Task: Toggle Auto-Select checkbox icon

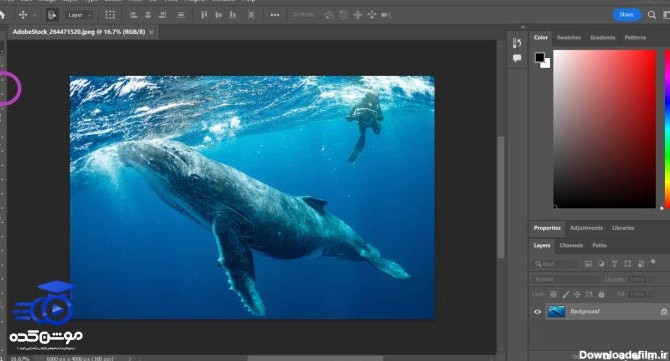Action: coord(52,15)
